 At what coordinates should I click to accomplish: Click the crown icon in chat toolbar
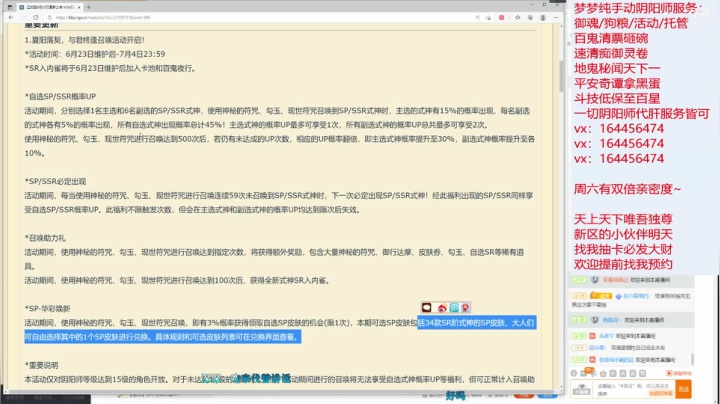603,373
